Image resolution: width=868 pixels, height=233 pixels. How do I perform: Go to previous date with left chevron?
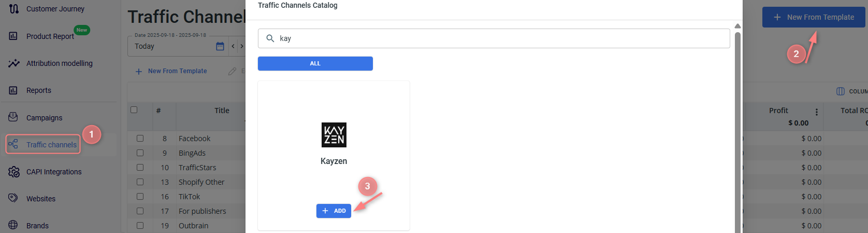tap(233, 46)
